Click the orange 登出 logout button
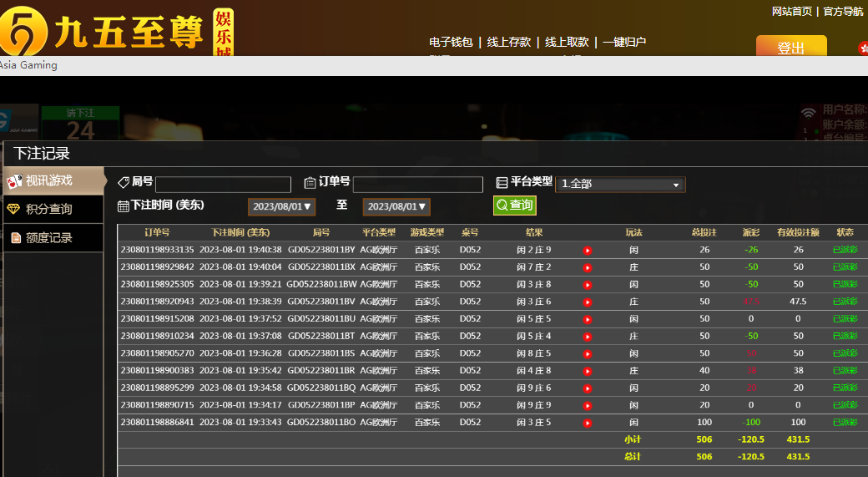Screen dimensions: 868x477 click(x=790, y=48)
